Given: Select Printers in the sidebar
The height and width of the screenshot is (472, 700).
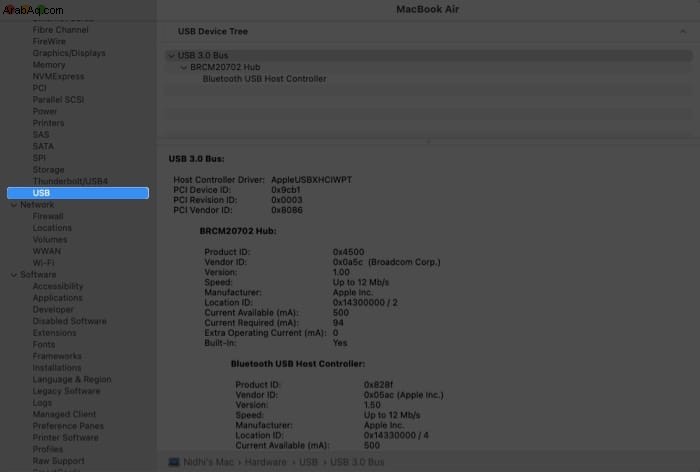Looking at the screenshot, I should tap(48, 122).
